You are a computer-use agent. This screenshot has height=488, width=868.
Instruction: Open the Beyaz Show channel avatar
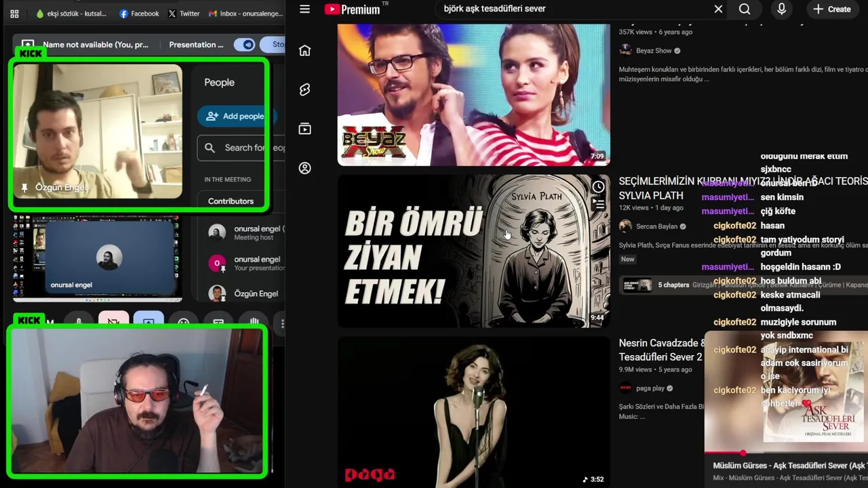pyautogui.click(x=625, y=51)
